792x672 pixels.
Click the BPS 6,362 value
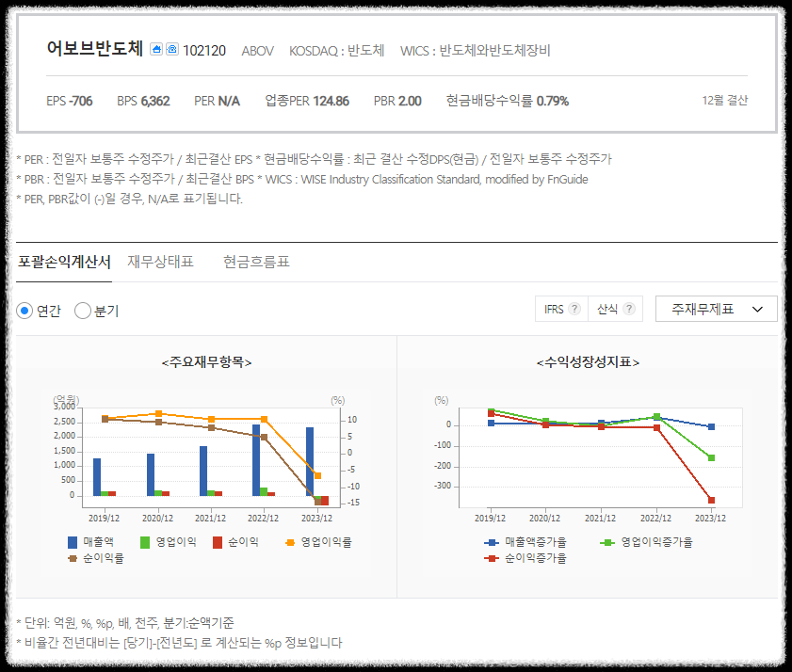[143, 101]
